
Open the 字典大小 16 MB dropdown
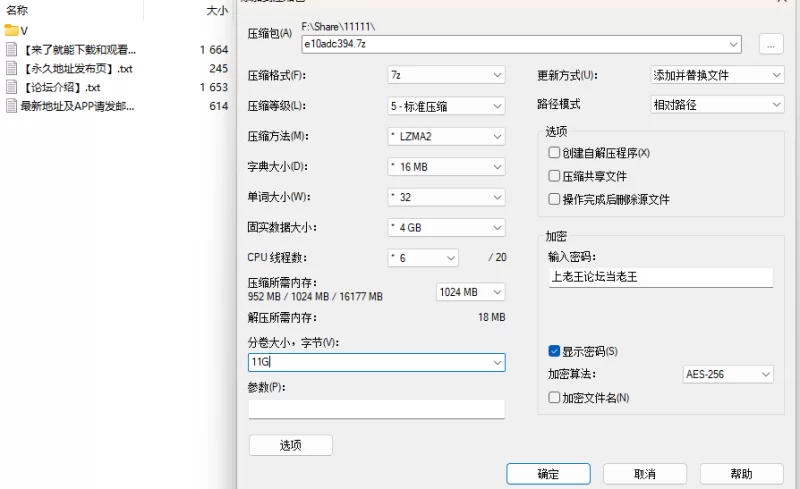[x=446, y=167]
